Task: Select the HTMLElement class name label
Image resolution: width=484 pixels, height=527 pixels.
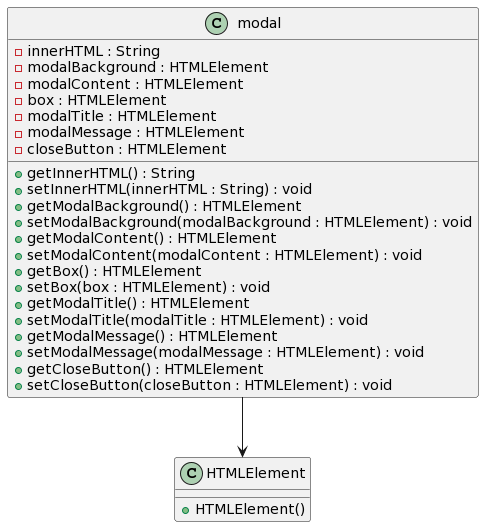Action: (x=256, y=473)
